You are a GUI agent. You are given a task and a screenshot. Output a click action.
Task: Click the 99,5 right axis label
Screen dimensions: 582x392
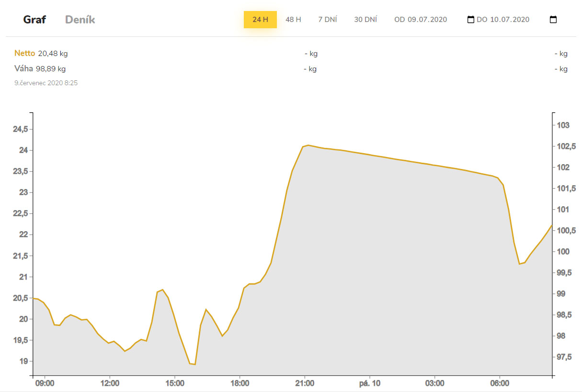564,273
